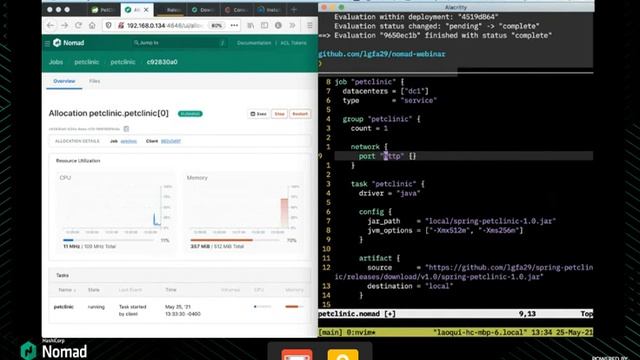Click the driver = "java" line

pyautogui.click(x=389, y=193)
